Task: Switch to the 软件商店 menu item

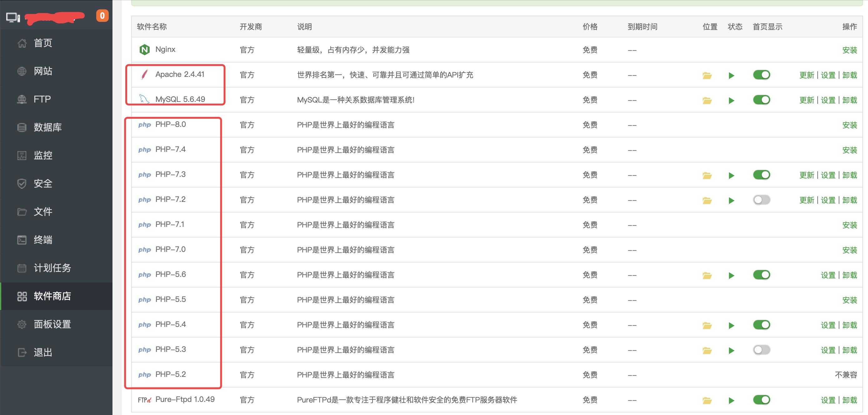Action: [52, 296]
